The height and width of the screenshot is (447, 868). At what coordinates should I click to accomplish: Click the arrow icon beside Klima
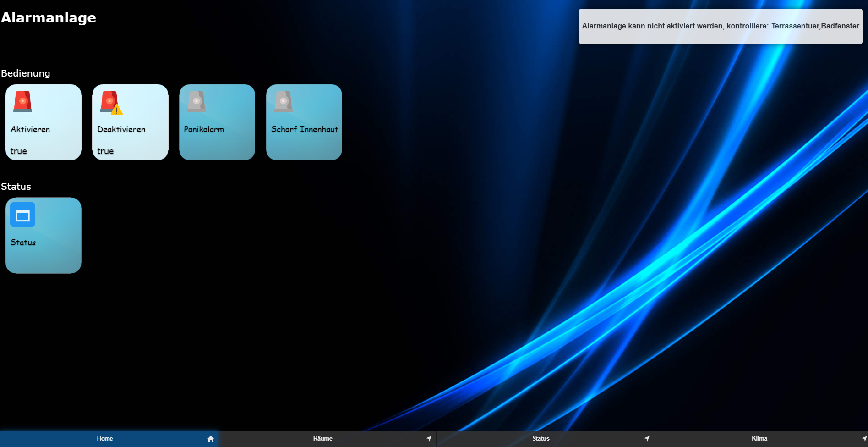864,439
